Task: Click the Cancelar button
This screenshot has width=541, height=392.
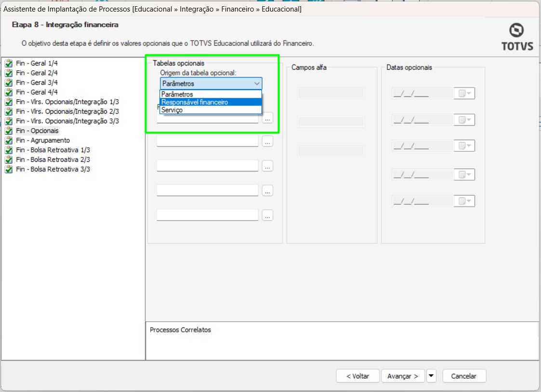Action: [x=464, y=376]
